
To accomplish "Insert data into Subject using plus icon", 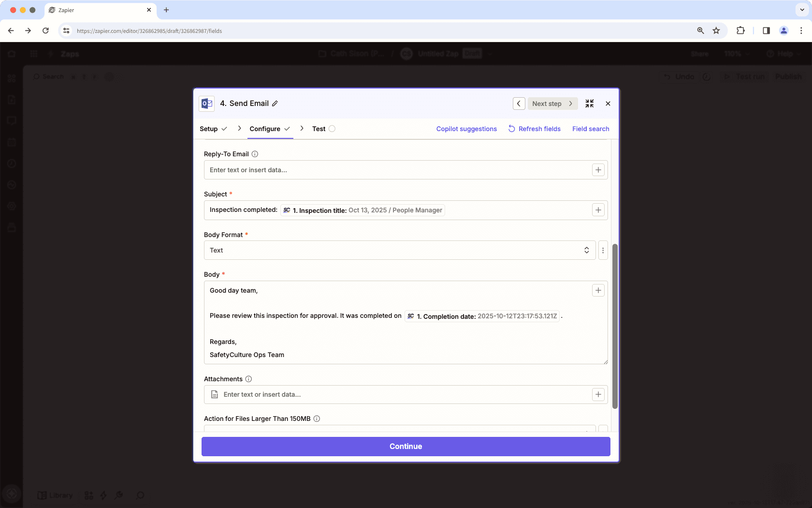I will 598,209.
